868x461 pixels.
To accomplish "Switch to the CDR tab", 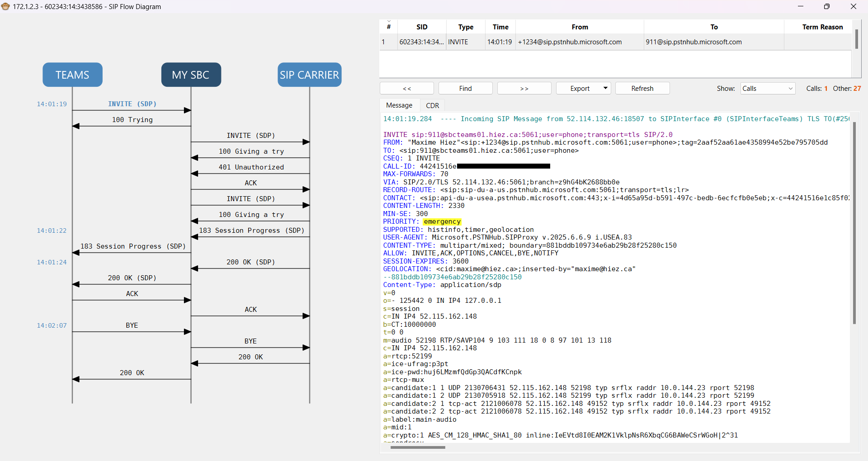I will [x=432, y=105].
